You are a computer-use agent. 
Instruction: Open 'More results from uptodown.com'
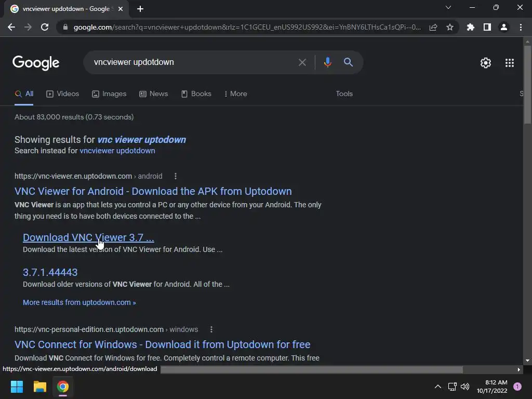click(79, 302)
